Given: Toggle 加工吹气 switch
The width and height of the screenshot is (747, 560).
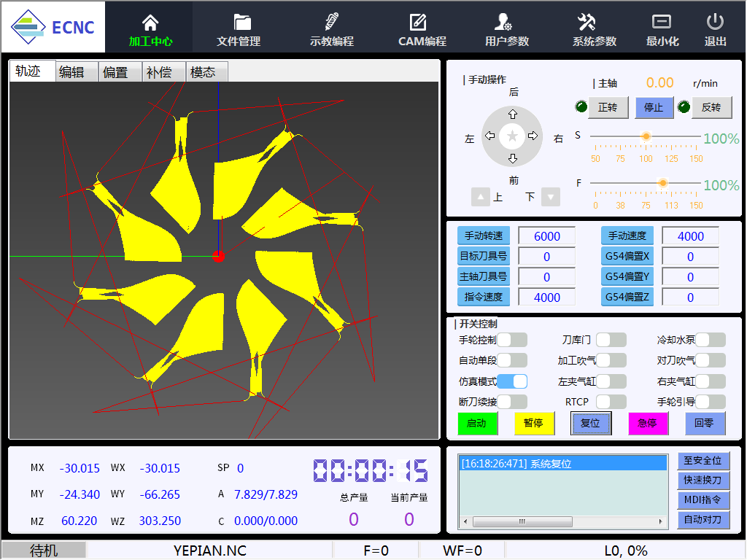Looking at the screenshot, I should click(611, 360).
